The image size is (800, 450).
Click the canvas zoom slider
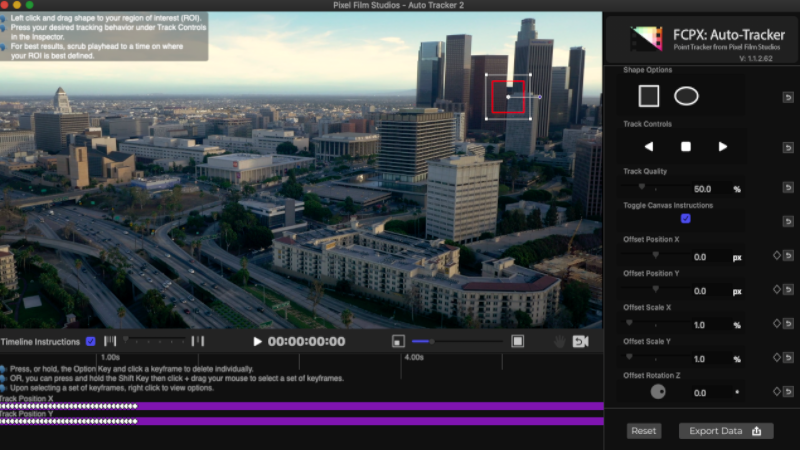point(457,341)
